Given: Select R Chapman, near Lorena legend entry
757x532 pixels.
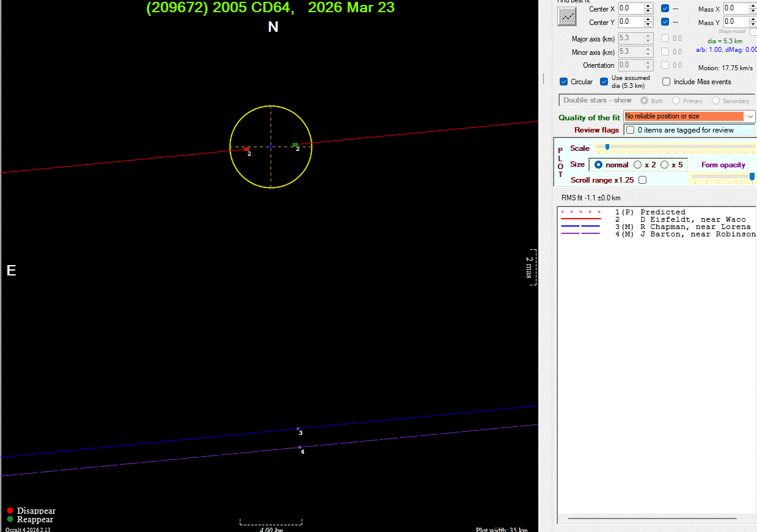Looking at the screenshot, I should 695,227.
